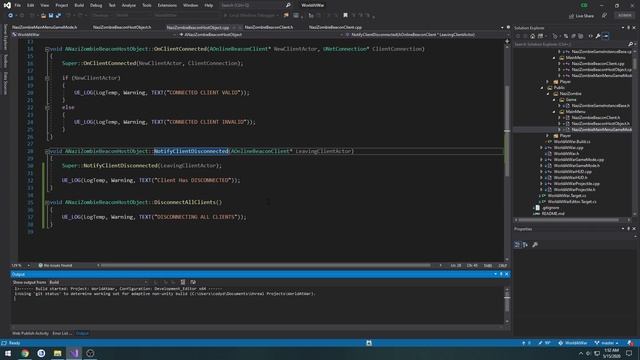Image resolution: width=640 pixels, height=360 pixels.
Task: Open the editor zoom percentage dropdown
Action: coord(29,266)
